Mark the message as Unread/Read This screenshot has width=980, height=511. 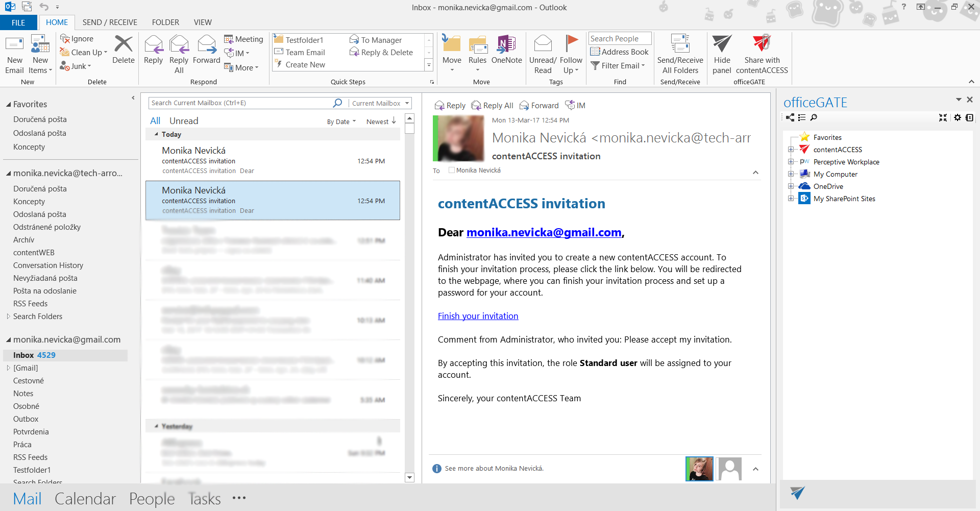543,55
